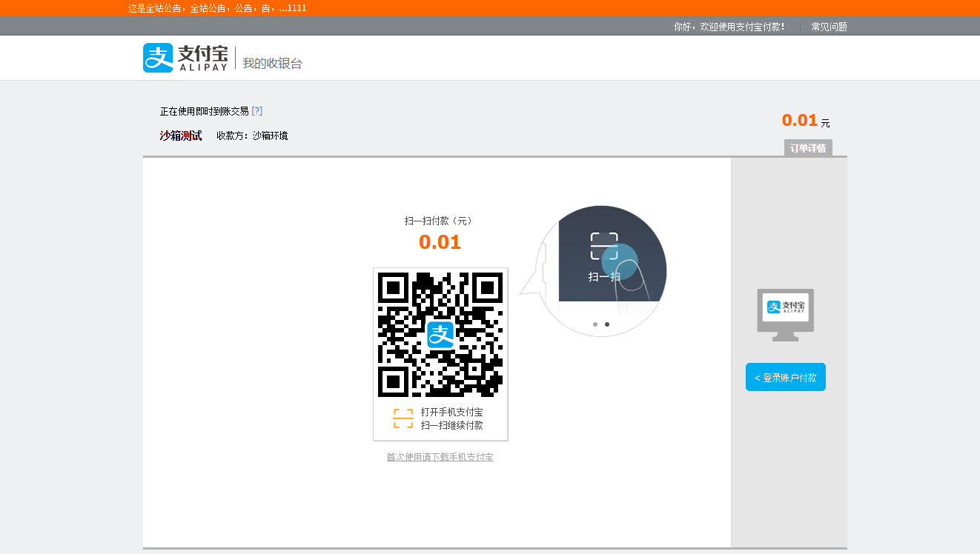Click the 打开手机支付宝 instruction text

click(x=452, y=412)
